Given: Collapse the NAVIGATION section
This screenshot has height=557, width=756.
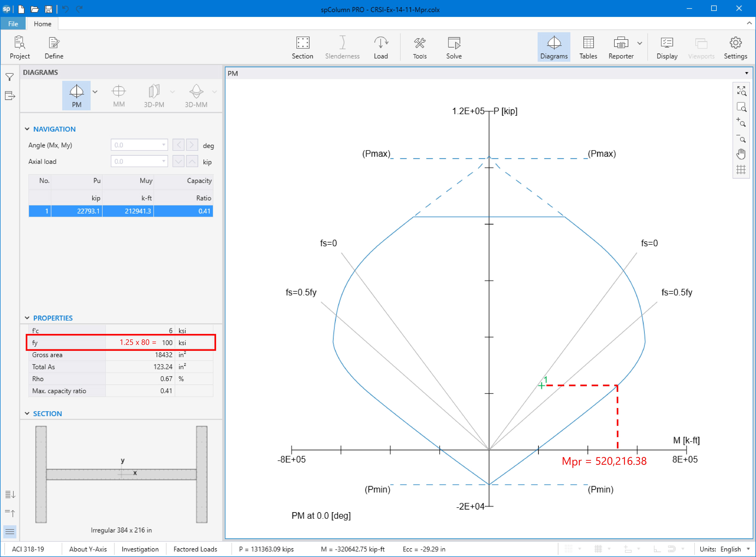Looking at the screenshot, I should (x=27, y=129).
